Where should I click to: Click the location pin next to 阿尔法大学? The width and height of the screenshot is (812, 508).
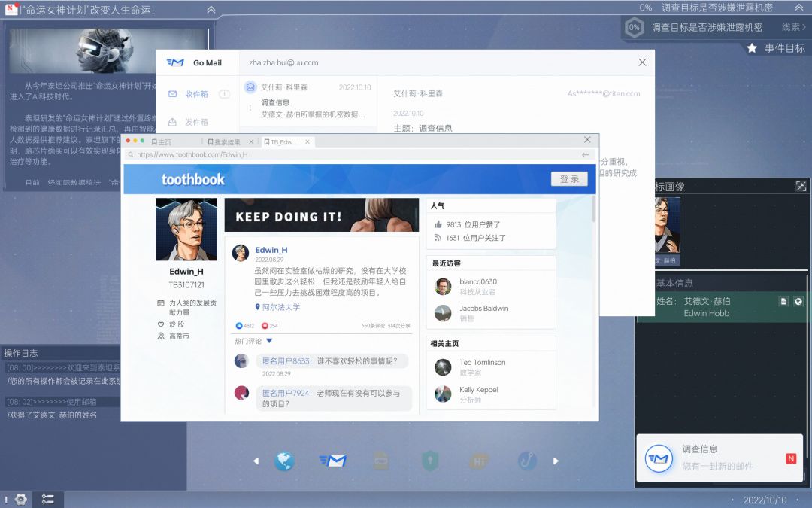pos(258,307)
